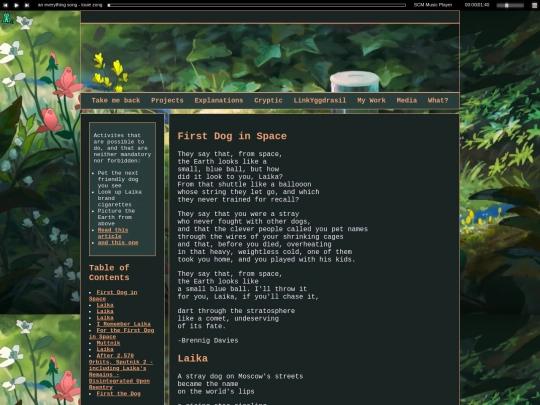Screen dimensions: 540x405
Task: Click the 'First Dog in Space' poem heading
Action: click(232, 136)
